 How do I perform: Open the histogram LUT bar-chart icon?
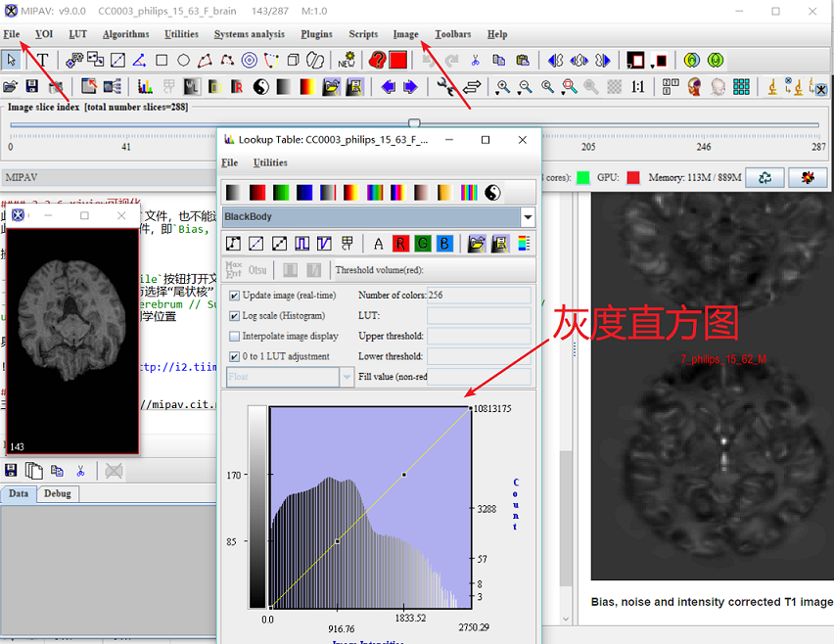(145, 87)
